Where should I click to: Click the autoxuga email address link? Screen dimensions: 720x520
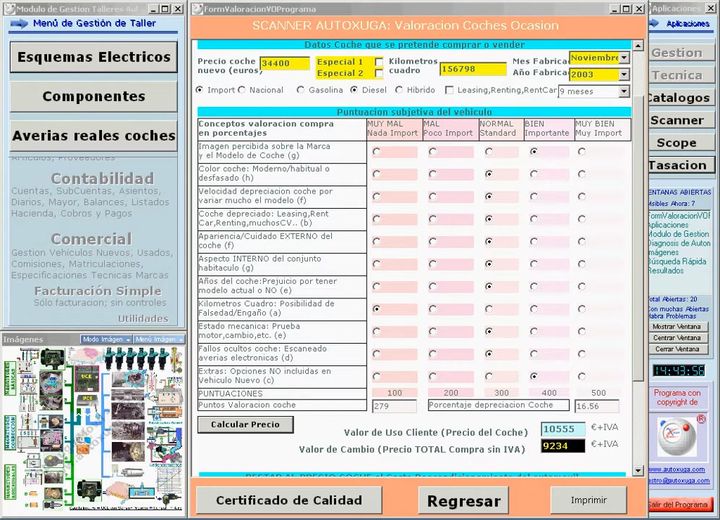[x=679, y=480]
